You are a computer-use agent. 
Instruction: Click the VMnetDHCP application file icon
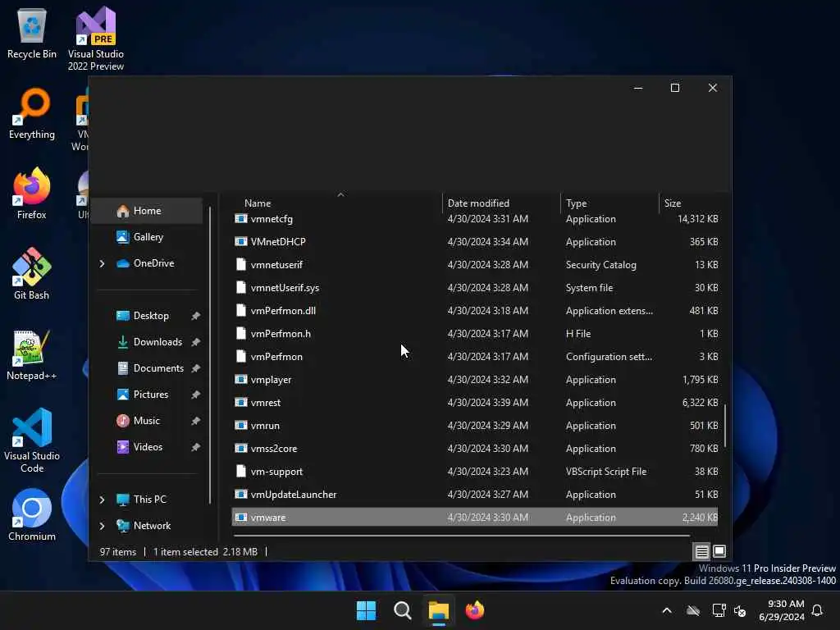241,242
